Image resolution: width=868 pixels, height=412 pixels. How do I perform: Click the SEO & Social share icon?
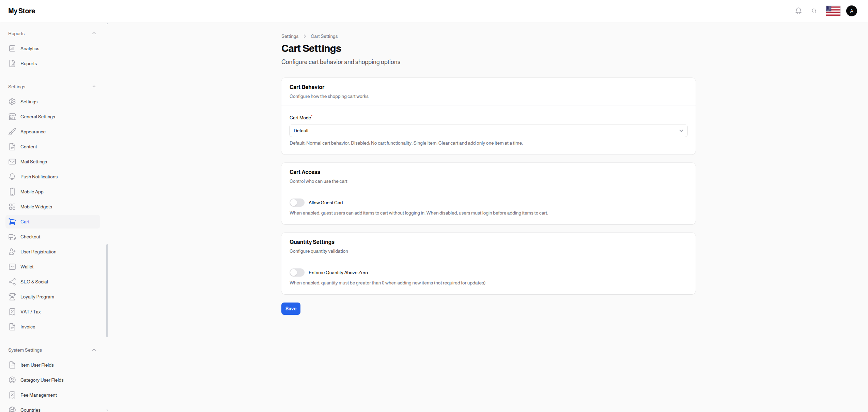point(12,282)
